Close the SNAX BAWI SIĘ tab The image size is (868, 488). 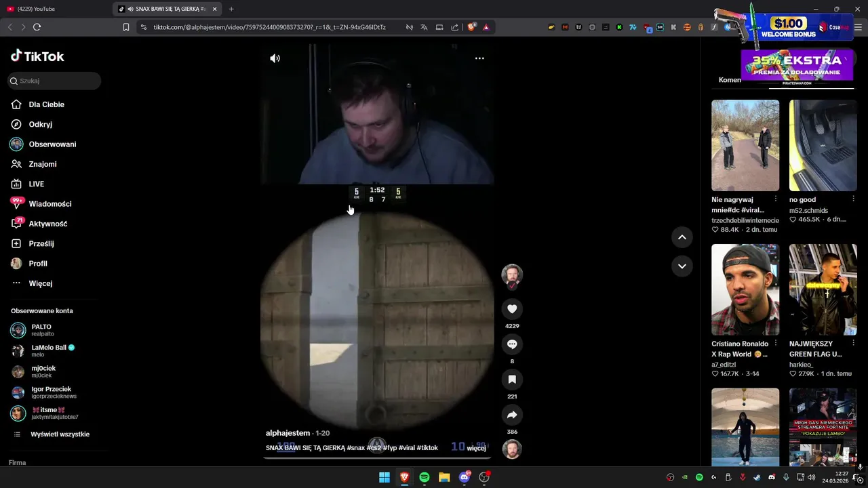pos(215,9)
